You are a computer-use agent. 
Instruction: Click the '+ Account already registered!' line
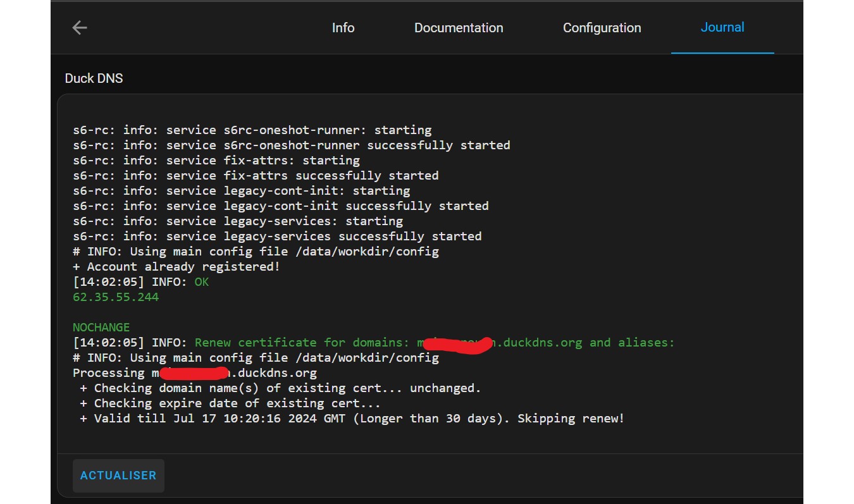coord(176,267)
